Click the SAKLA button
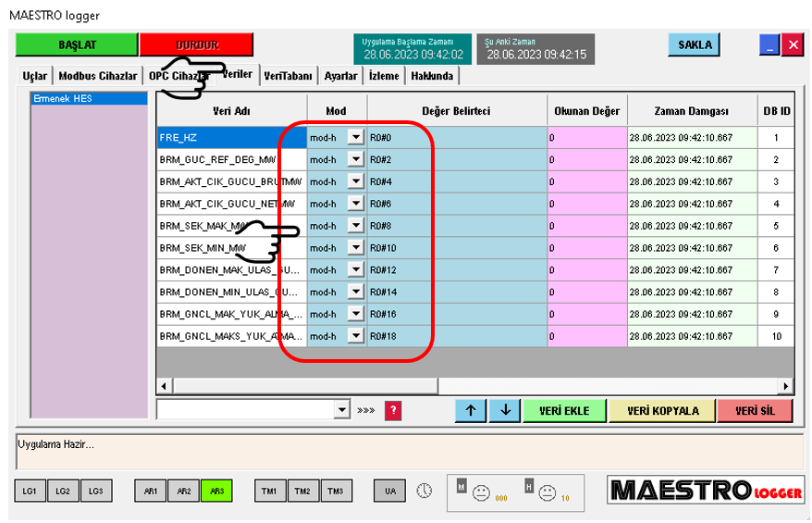 point(695,45)
